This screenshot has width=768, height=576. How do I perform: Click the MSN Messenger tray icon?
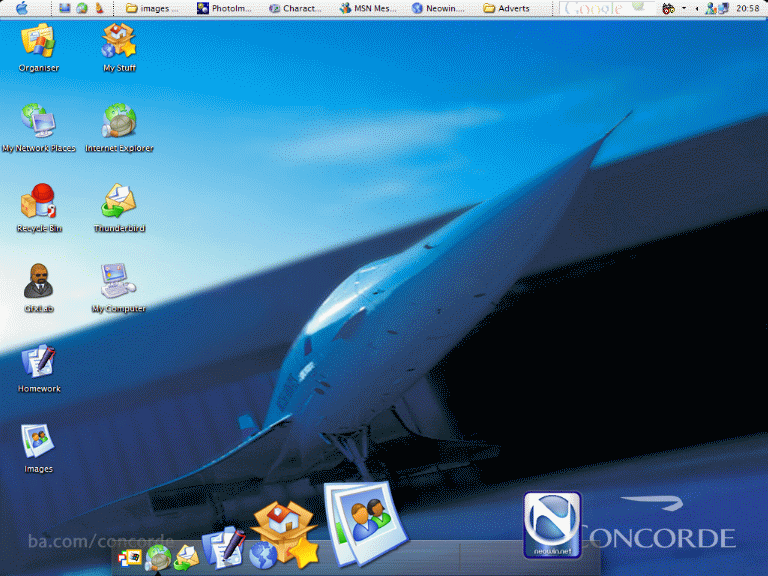(x=710, y=8)
